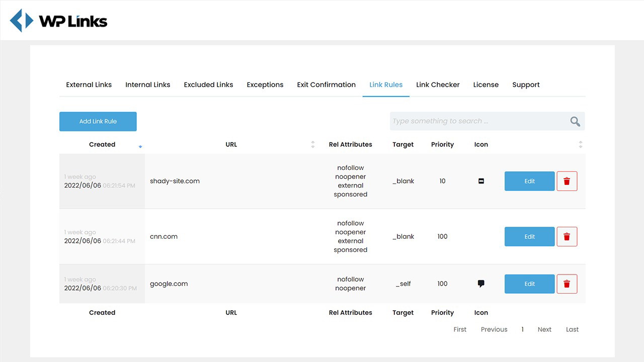
Task: Delete the cnn.com rule via trash icon
Action: pos(567,236)
